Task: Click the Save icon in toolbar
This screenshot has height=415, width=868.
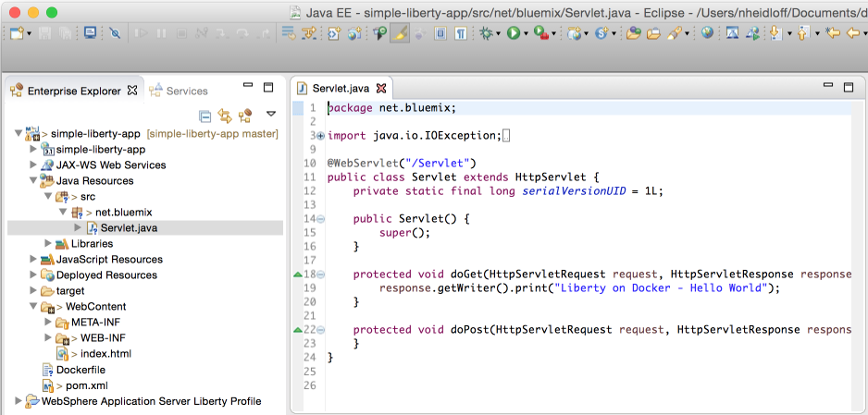Action: pyautogui.click(x=45, y=33)
